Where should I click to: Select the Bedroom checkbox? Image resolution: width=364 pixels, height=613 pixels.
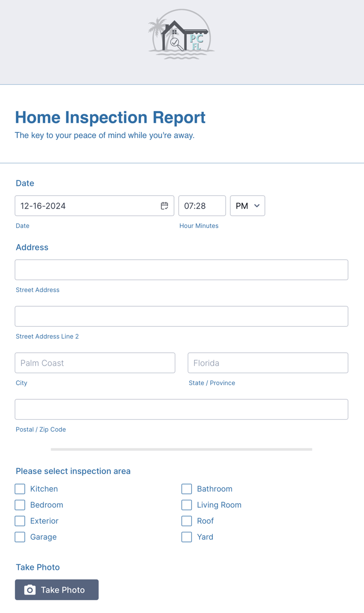(x=20, y=505)
